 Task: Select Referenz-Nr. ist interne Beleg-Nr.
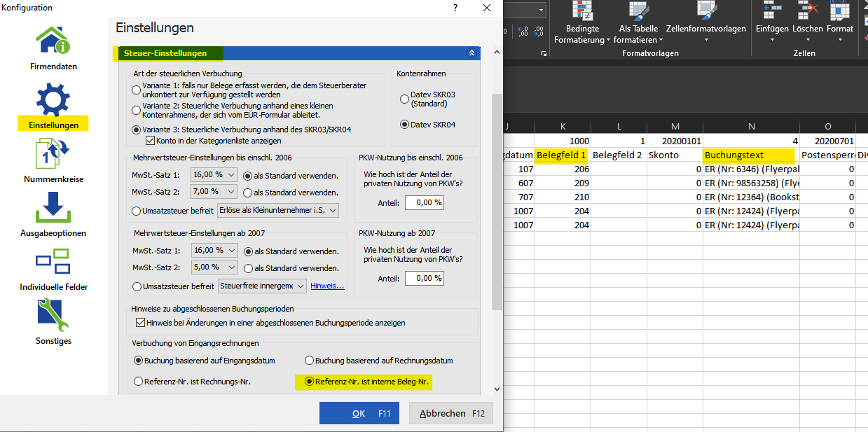click(309, 382)
